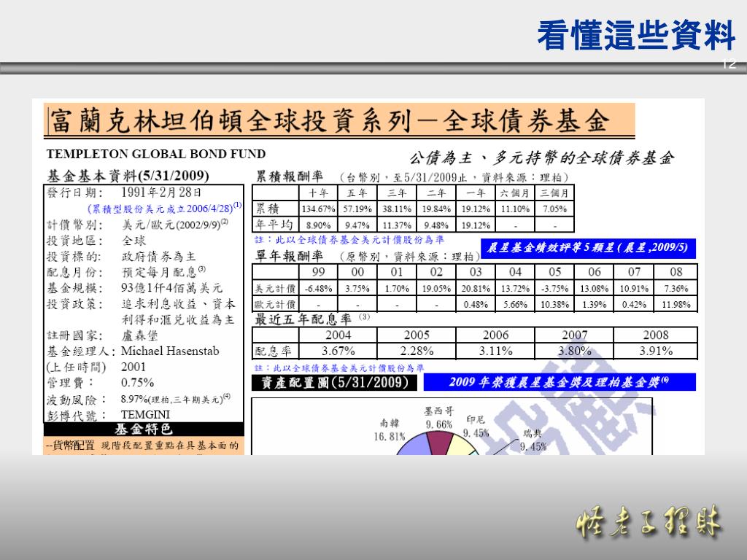Click 2006 dividend rate "3.11%"

[x=495, y=351]
